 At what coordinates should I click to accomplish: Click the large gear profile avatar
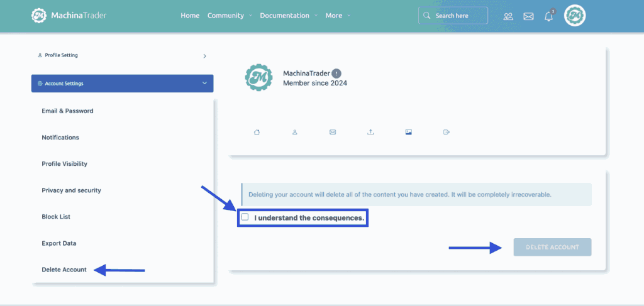[x=259, y=77]
